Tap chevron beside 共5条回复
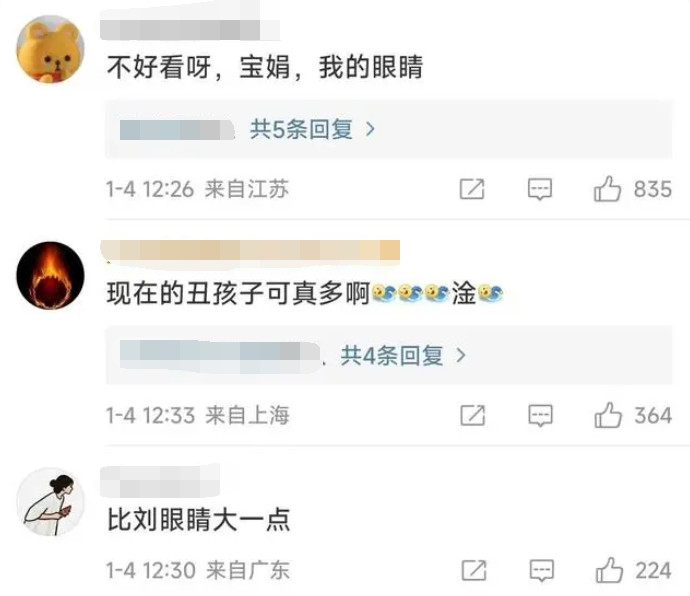This screenshot has width=690, height=596. pyautogui.click(x=371, y=129)
